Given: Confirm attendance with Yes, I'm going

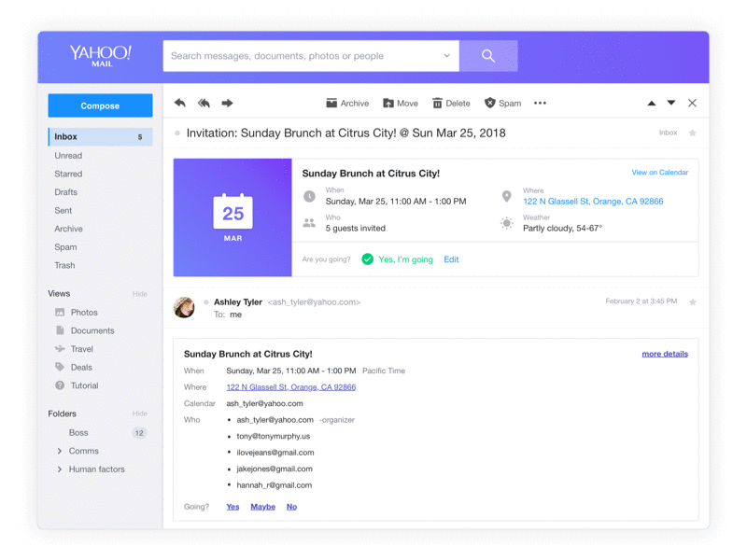Looking at the screenshot, I should (x=402, y=259).
